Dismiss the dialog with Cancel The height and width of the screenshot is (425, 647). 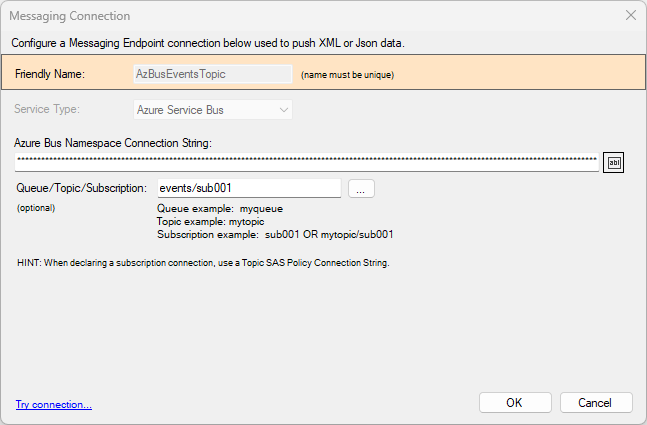[596, 402]
